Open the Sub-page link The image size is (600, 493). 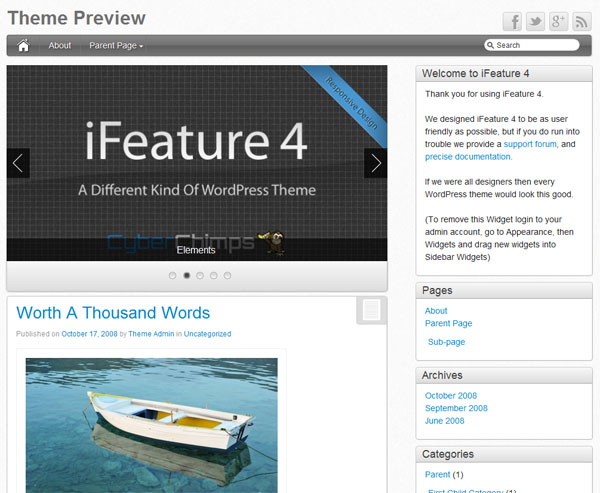pyautogui.click(x=447, y=342)
